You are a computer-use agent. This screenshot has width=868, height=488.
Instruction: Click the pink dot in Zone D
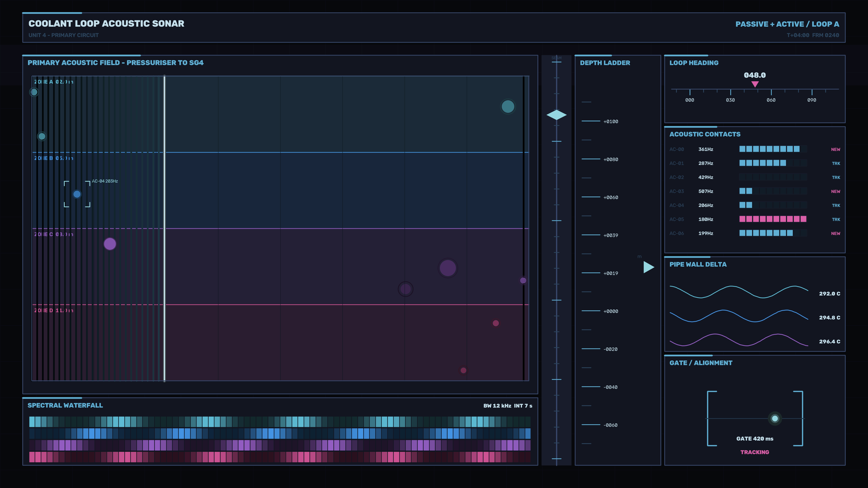495,323
